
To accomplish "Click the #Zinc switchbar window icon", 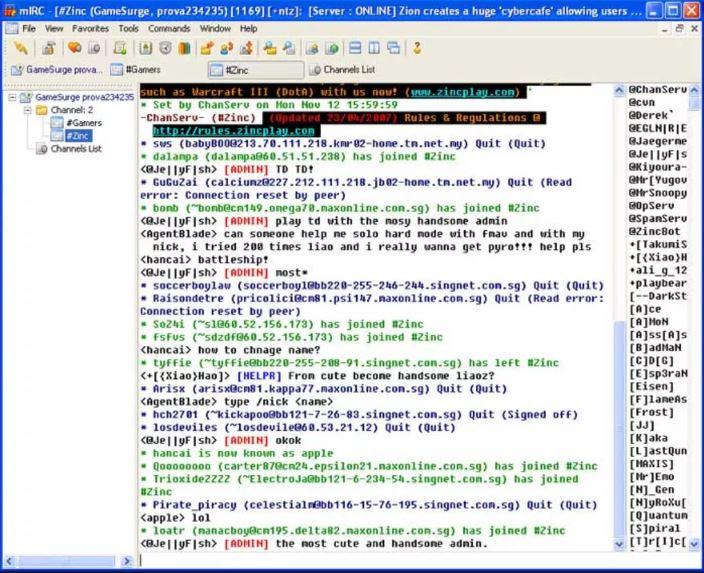I will click(x=217, y=70).
